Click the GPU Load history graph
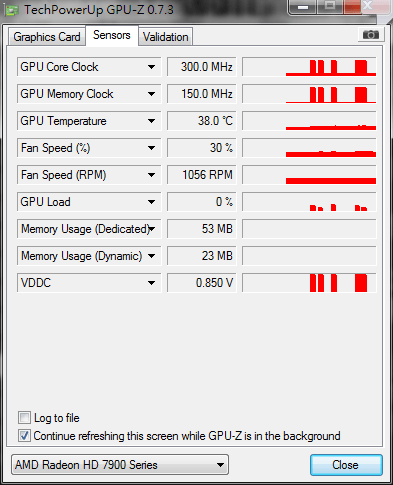Image resolution: width=393 pixels, height=485 pixels. [309, 202]
